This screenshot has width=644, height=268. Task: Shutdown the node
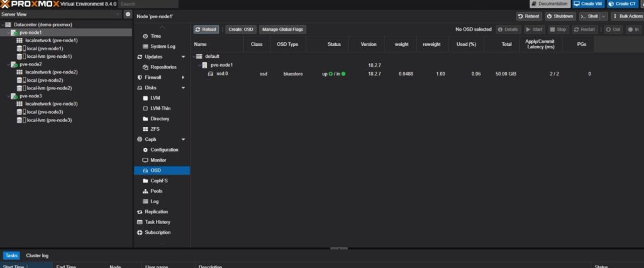[560, 16]
